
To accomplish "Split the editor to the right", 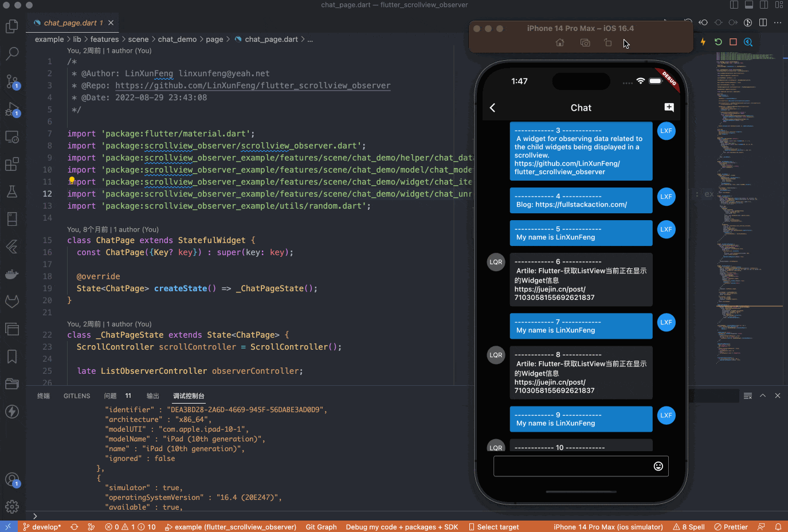I will [763, 22].
